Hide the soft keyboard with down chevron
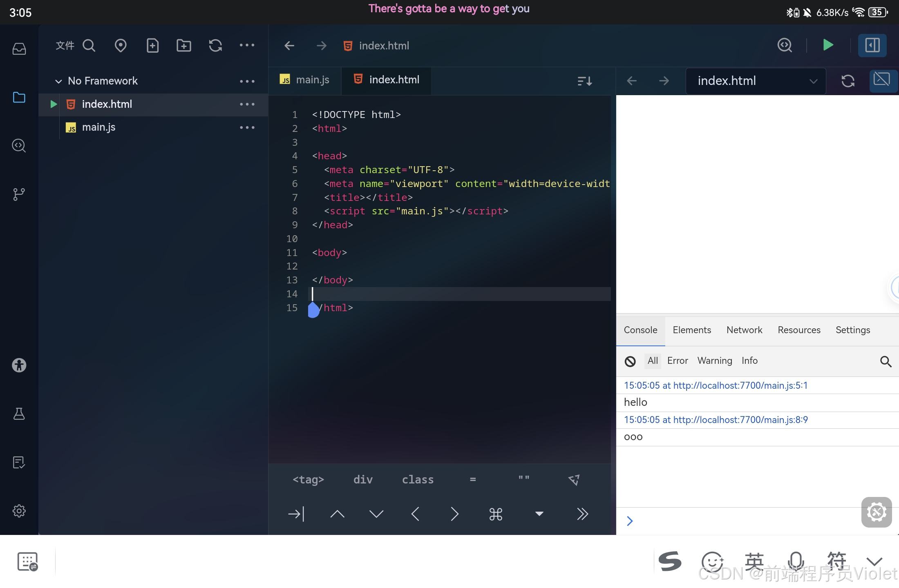The height and width of the screenshot is (588, 899). tap(874, 562)
